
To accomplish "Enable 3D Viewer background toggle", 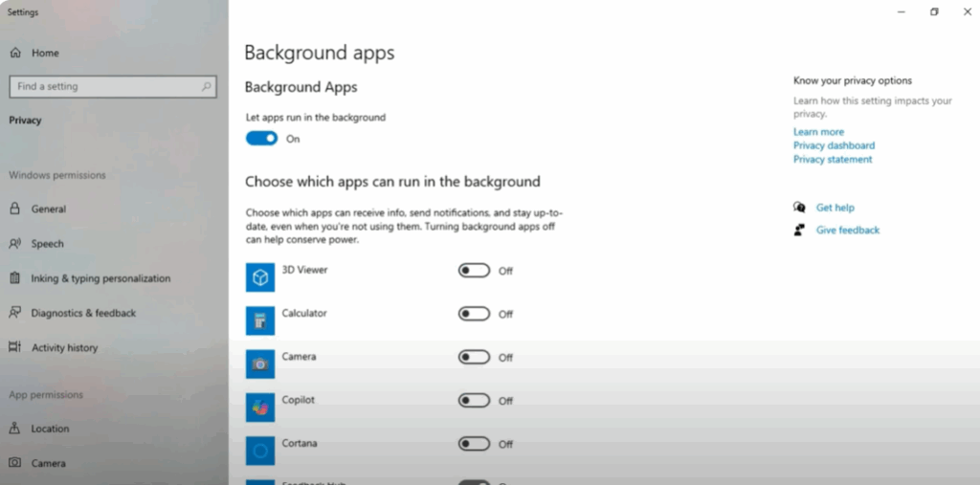I will coord(474,270).
